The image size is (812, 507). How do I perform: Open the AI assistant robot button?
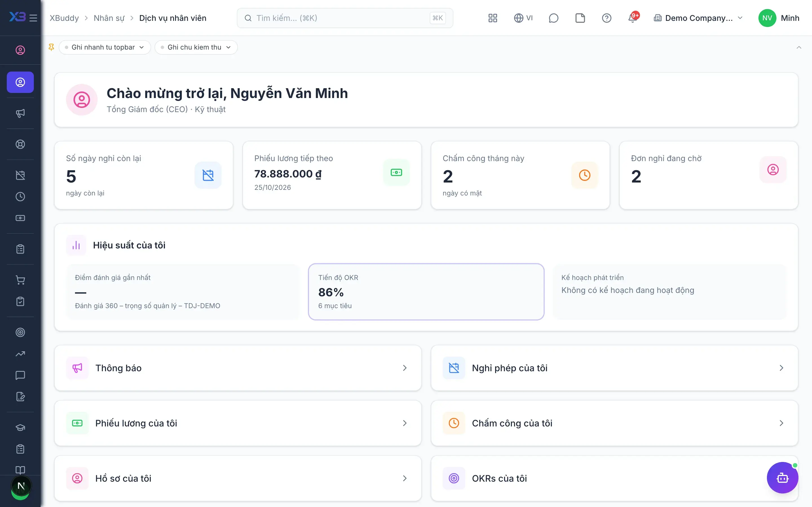pyautogui.click(x=782, y=477)
